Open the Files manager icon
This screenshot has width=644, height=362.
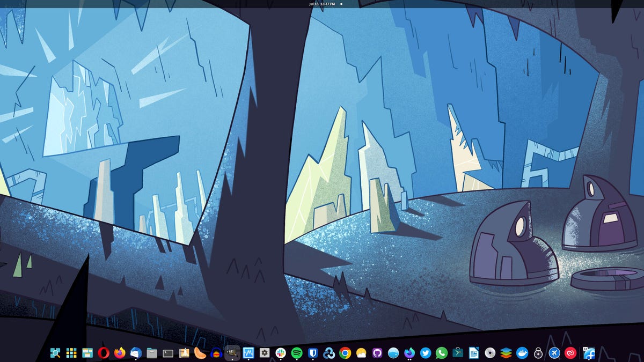152,353
